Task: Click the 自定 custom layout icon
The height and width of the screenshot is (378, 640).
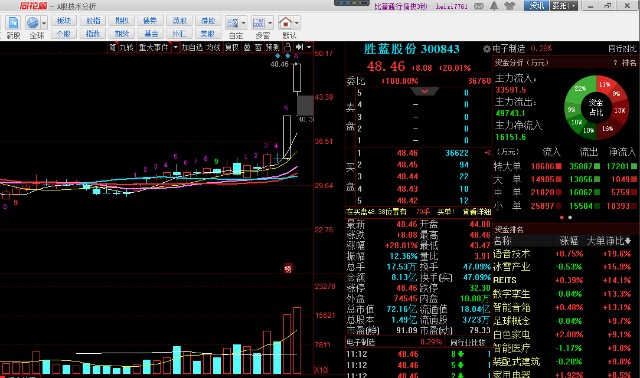Action: 233,23
